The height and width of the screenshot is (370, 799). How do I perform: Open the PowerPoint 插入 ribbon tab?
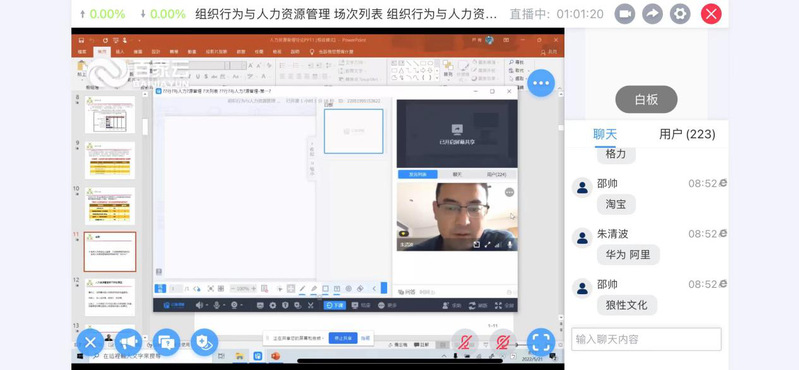tap(120, 51)
